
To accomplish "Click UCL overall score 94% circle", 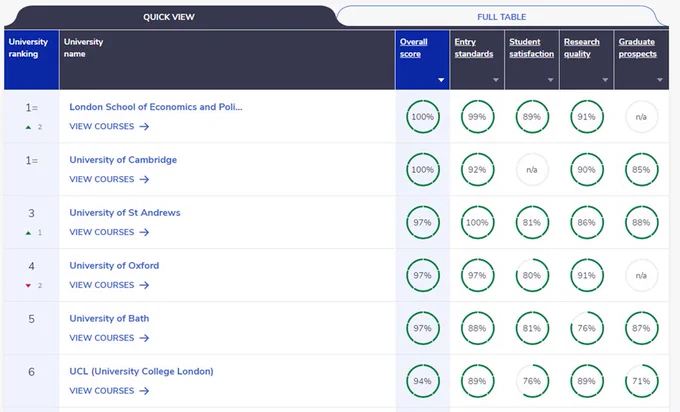I will pyautogui.click(x=423, y=381).
